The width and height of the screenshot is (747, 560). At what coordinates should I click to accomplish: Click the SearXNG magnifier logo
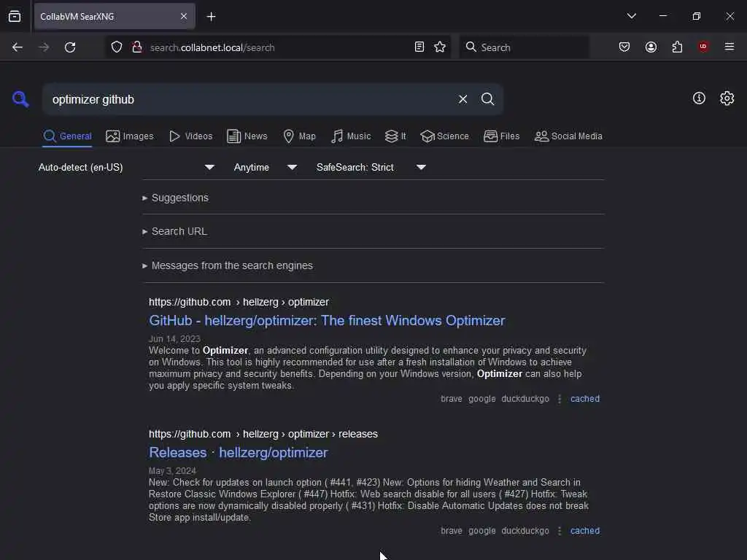click(x=20, y=99)
